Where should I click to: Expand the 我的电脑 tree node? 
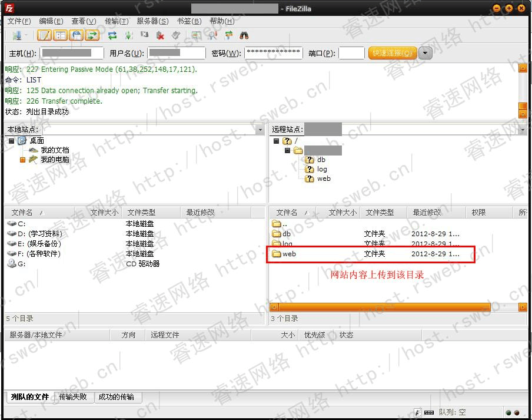coord(23,160)
